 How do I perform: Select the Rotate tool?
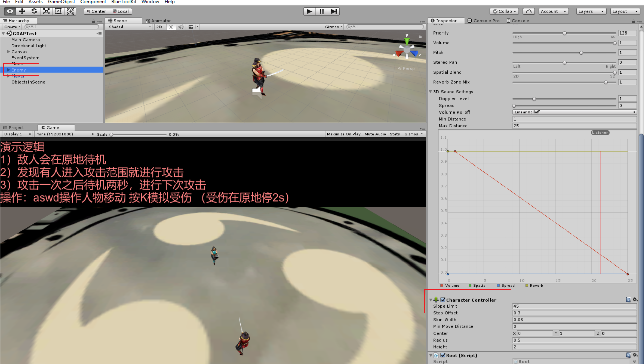point(34,11)
